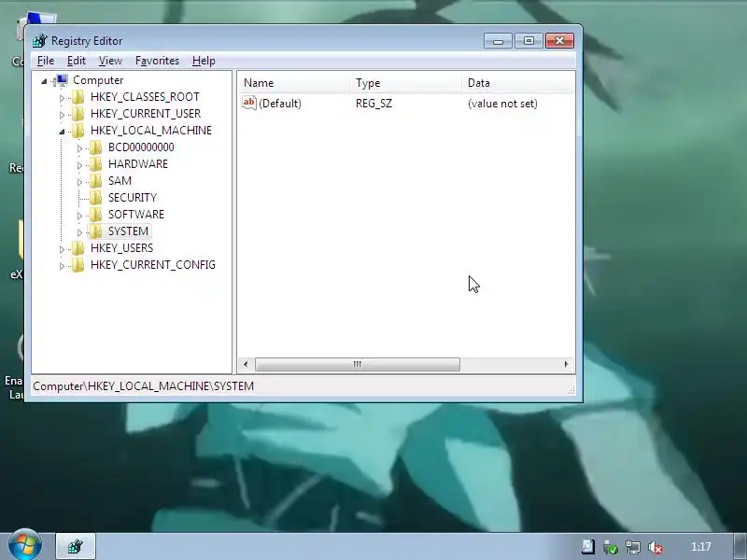
Task: Click Registry Editor taskbar button
Action: [76, 546]
